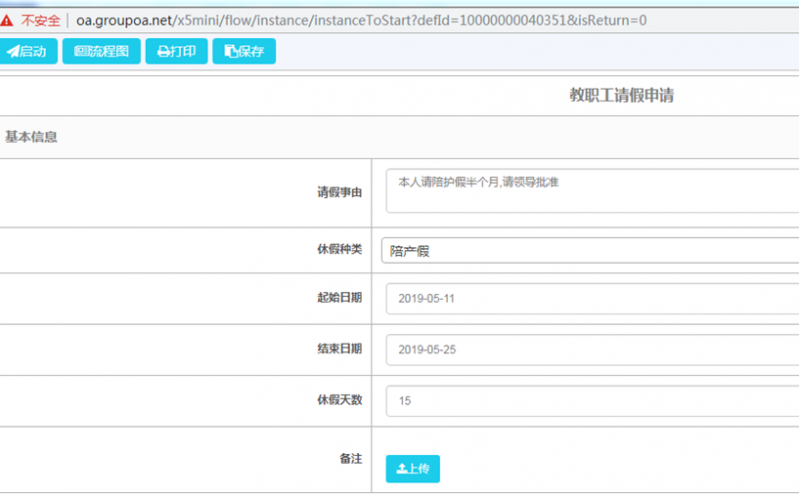Print the form using 打印
Image resolution: width=800 pixels, height=494 pixels.
click(176, 51)
